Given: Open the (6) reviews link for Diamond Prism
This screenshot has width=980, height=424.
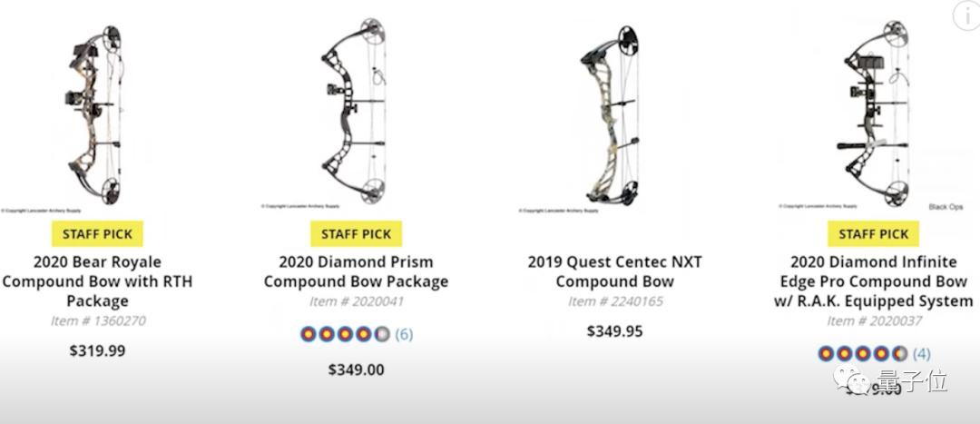Looking at the screenshot, I should (x=404, y=334).
